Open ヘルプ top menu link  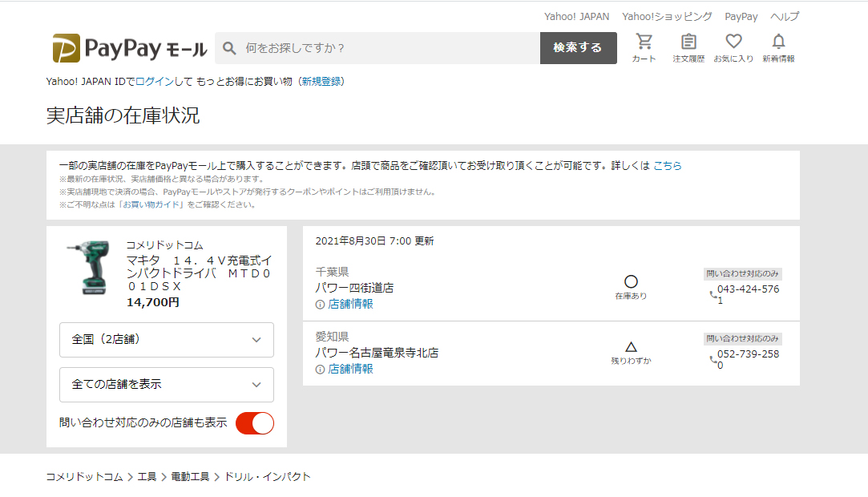click(785, 17)
